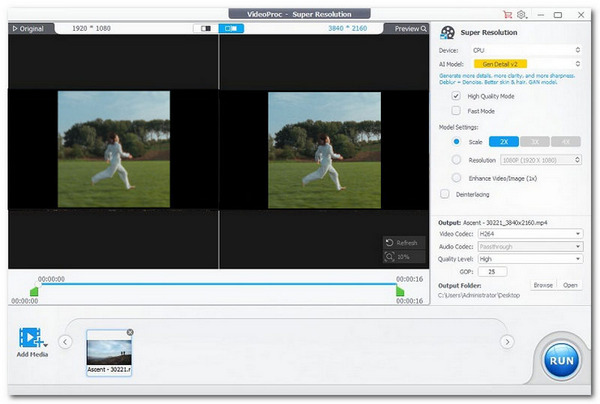Select the highlighted blue compare view mode

click(231, 28)
